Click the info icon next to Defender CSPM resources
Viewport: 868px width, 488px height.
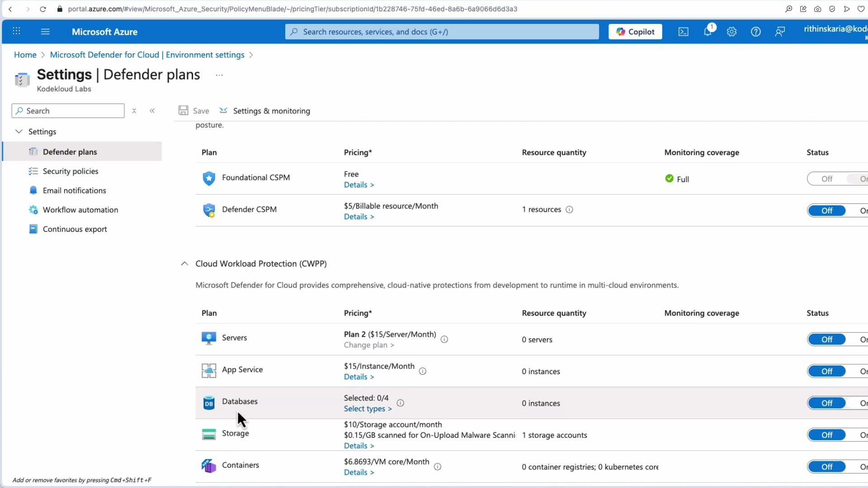coord(569,209)
